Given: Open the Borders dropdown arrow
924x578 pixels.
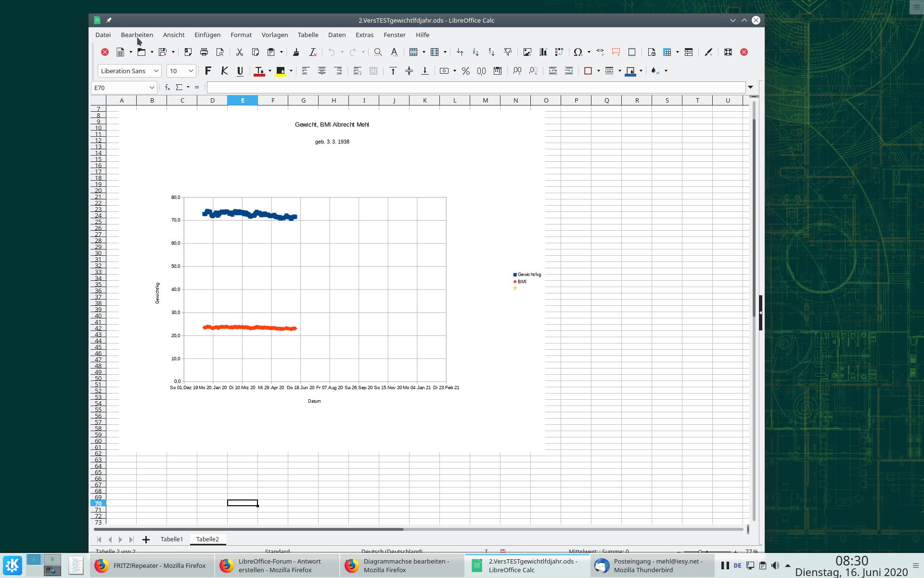Looking at the screenshot, I should [599, 71].
